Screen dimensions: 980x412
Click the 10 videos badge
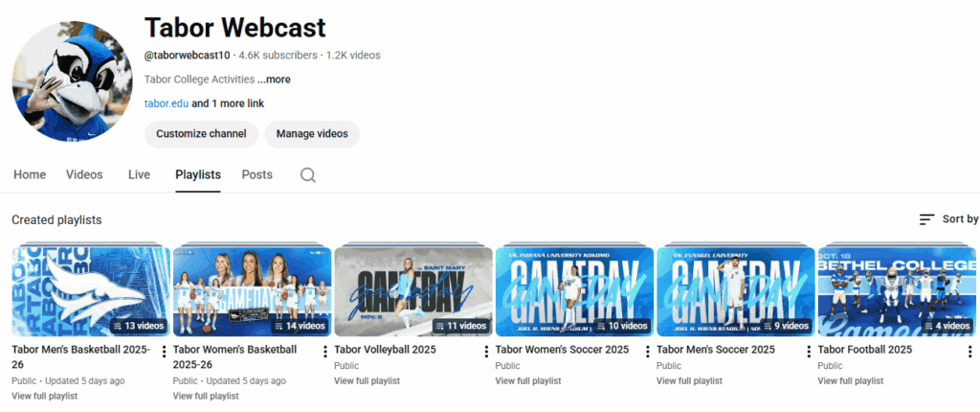pos(622,326)
